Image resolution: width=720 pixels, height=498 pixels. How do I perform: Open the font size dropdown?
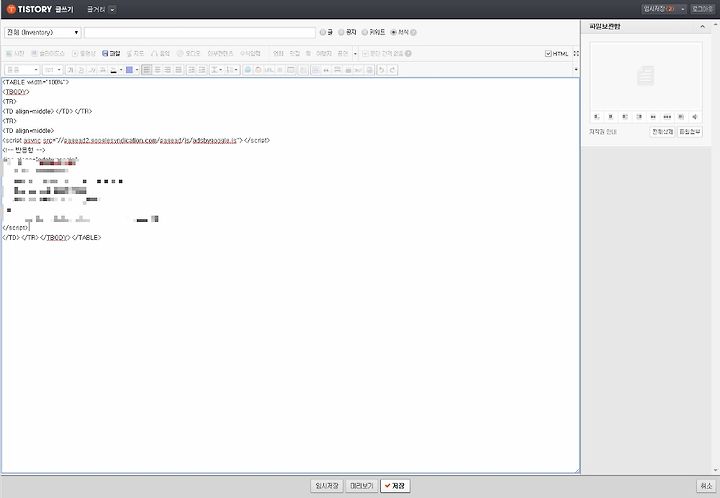coord(52,70)
